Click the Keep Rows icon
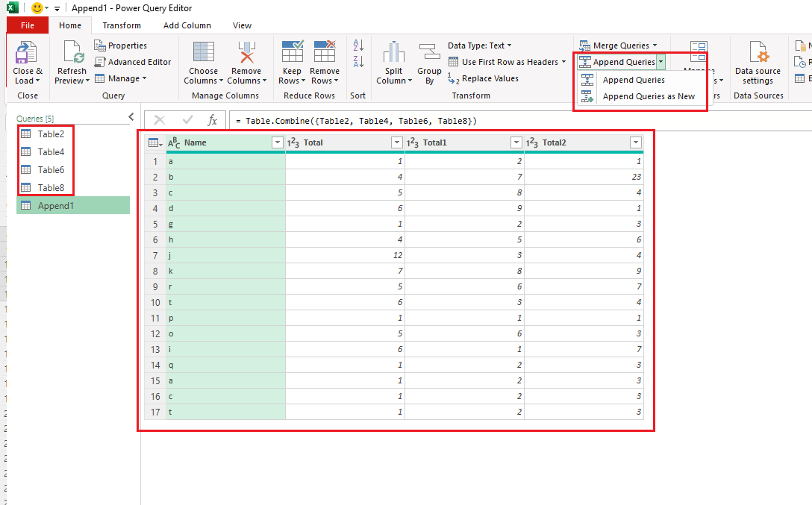Screen dimensions: 812x505 [292, 52]
